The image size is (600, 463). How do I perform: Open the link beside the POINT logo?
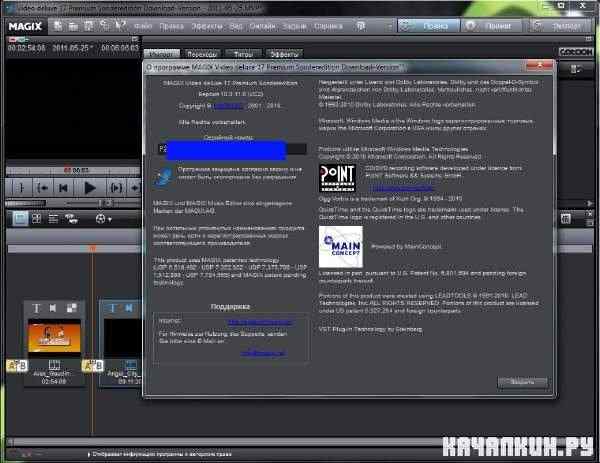[x=401, y=188]
